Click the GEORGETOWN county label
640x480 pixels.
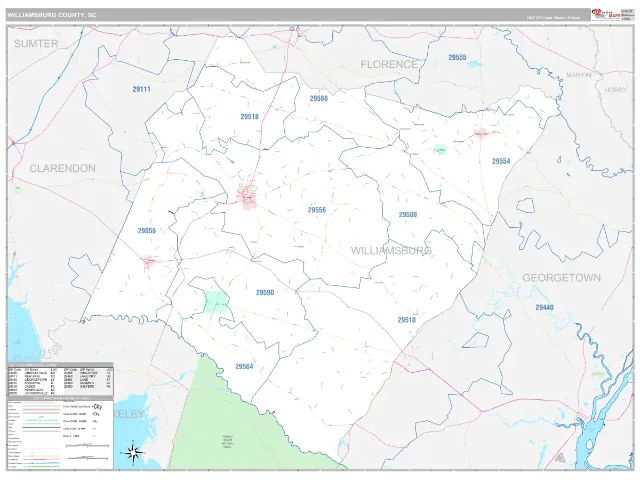pyautogui.click(x=562, y=278)
